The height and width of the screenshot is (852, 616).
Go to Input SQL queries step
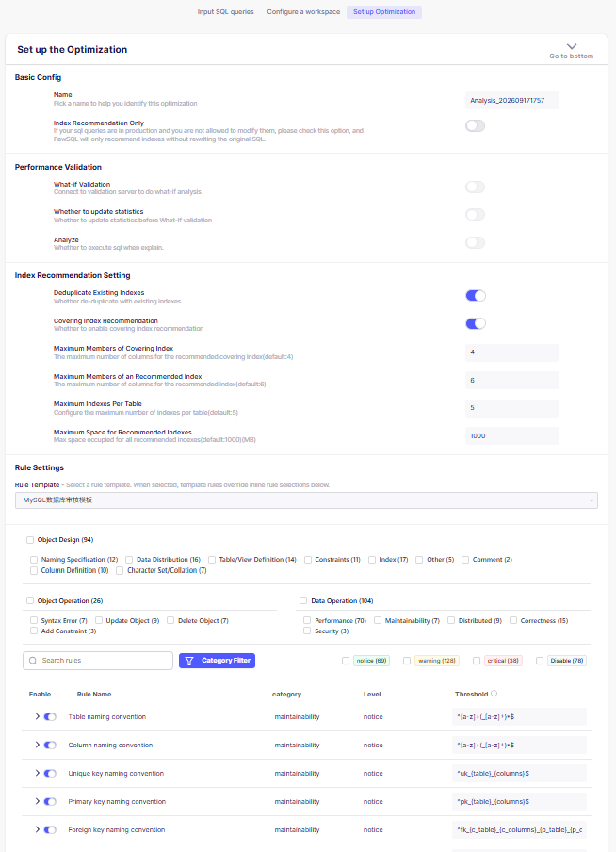pos(225,12)
